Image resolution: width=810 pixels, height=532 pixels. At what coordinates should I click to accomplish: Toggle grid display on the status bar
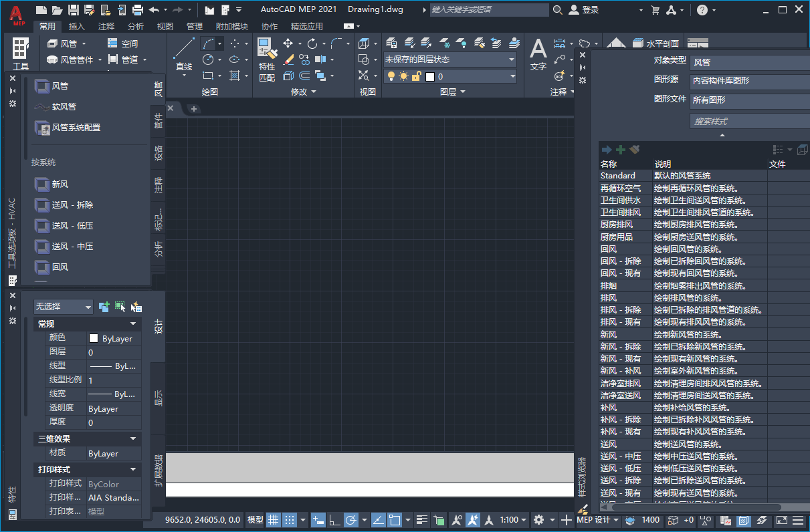tap(274, 521)
